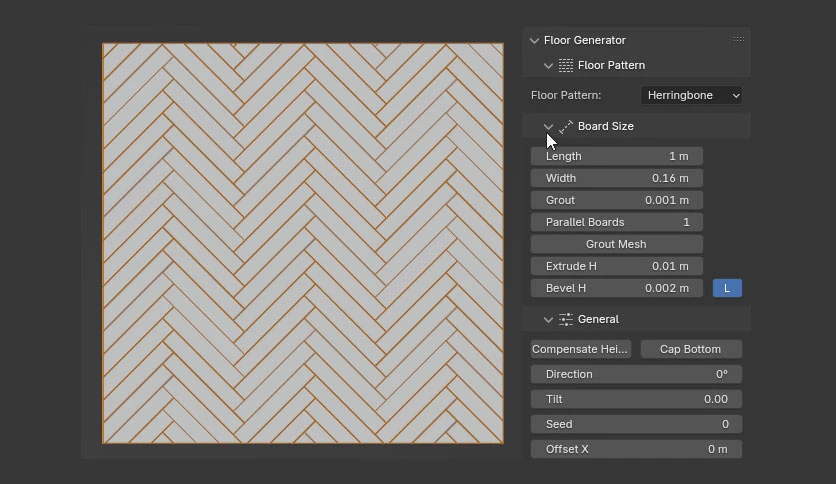Click the Floor Generator panel title
The image size is (836, 484).
point(584,41)
